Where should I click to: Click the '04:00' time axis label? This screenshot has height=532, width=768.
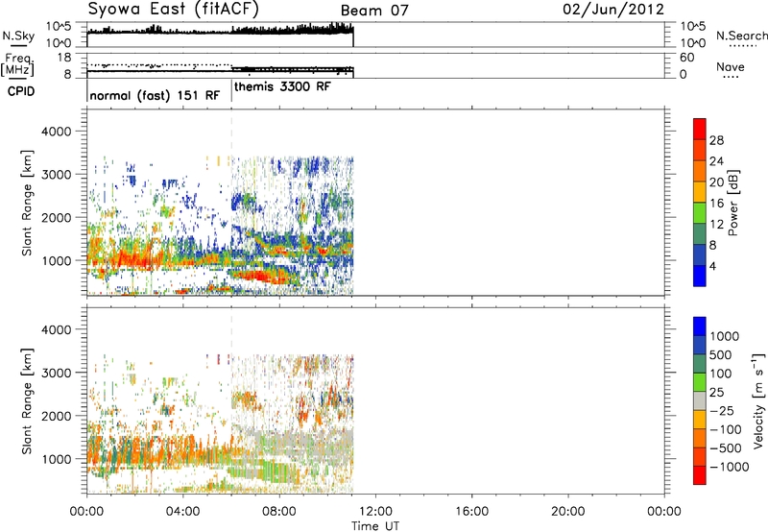pos(182,512)
